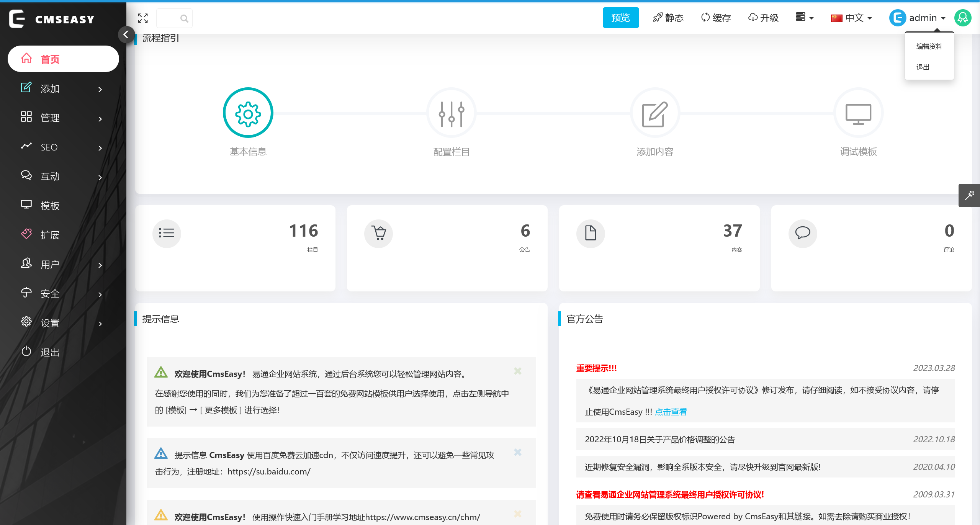The height and width of the screenshot is (525, 980).
Task: Click the 37 内容 count
Action: [733, 231]
